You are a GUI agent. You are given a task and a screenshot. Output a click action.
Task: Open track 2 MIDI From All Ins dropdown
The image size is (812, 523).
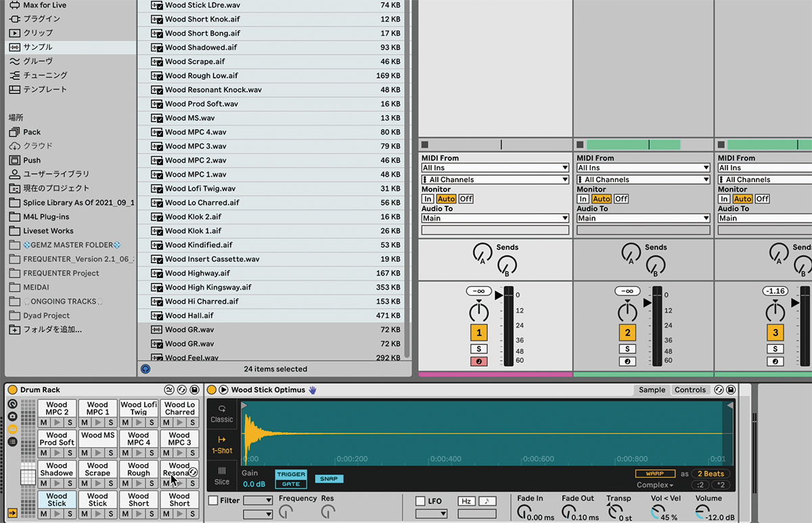pos(644,168)
